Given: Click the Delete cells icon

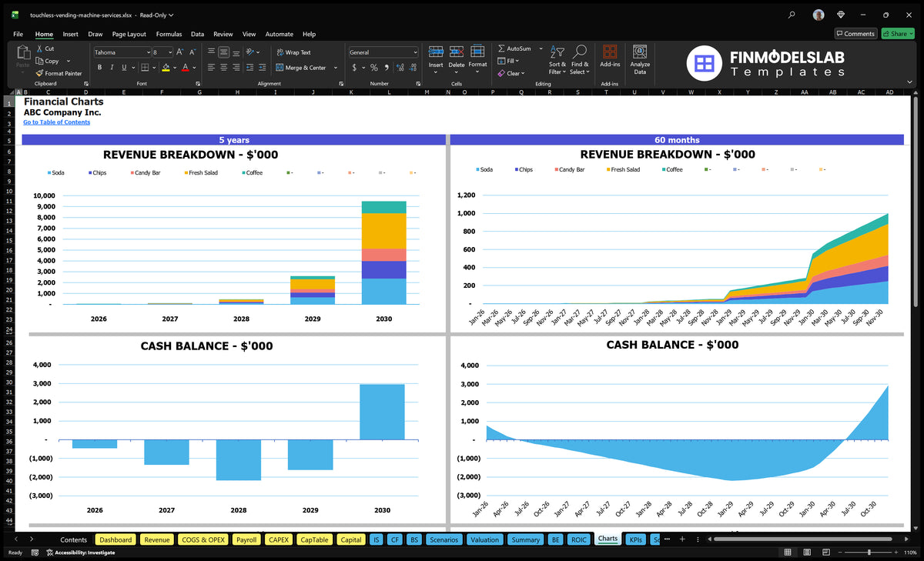Looking at the screenshot, I should point(457,52).
